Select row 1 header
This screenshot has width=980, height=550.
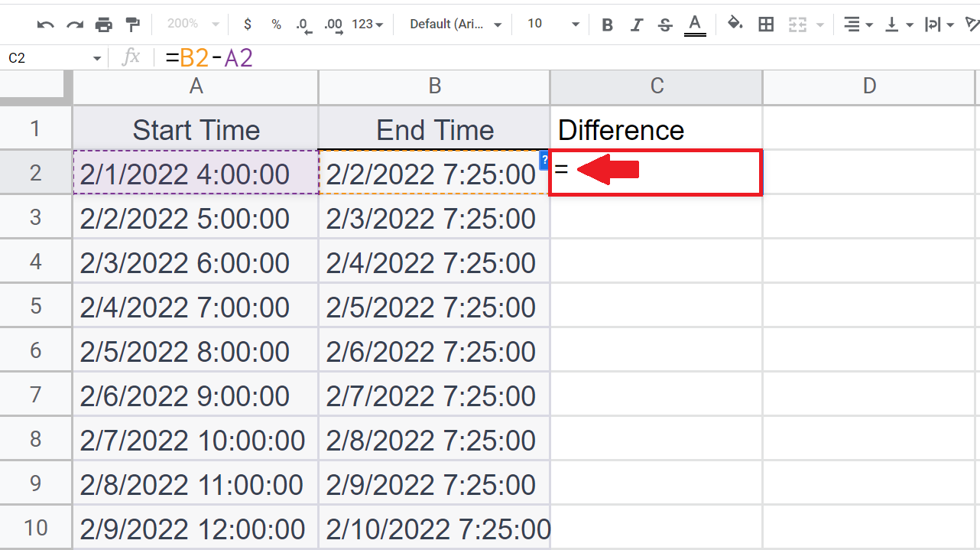tap(36, 128)
